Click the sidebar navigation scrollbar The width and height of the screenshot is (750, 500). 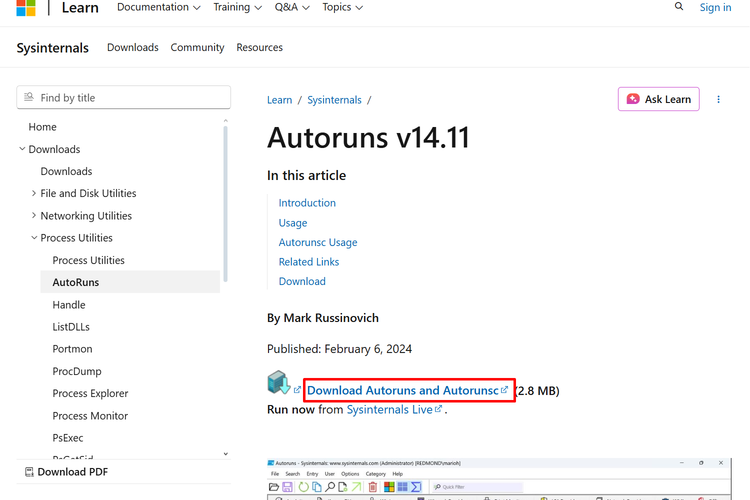[x=226, y=200]
